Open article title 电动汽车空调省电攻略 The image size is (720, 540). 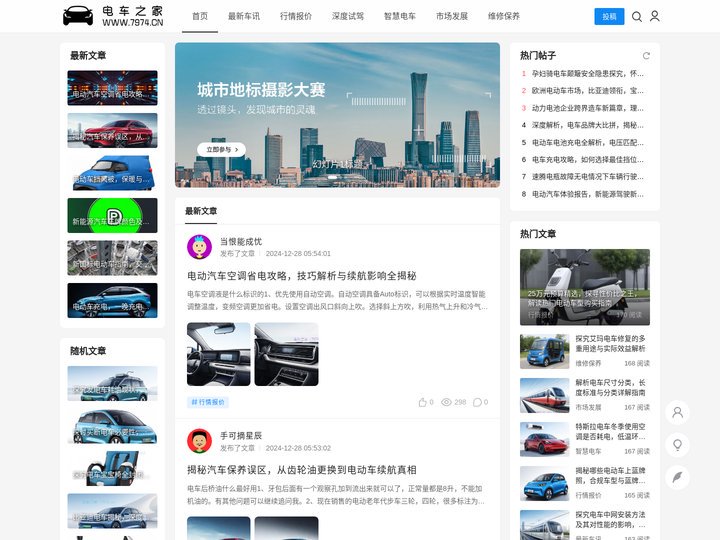302,276
